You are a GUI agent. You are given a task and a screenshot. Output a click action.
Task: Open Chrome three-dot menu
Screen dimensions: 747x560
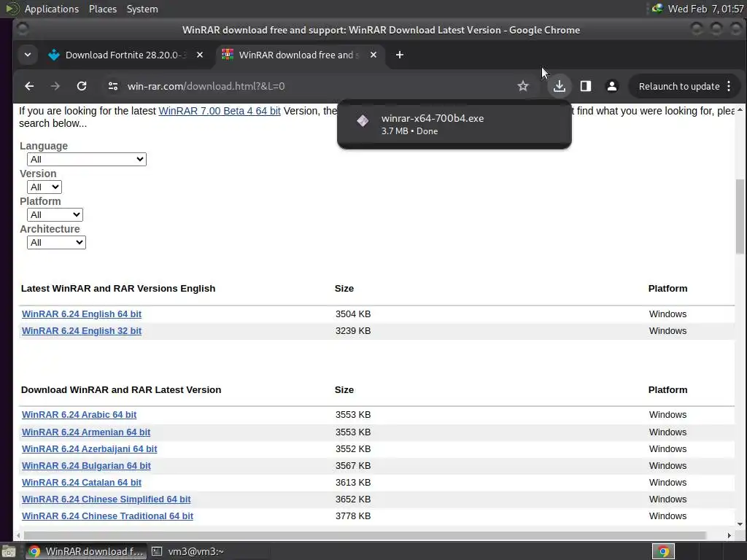tap(729, 86)
